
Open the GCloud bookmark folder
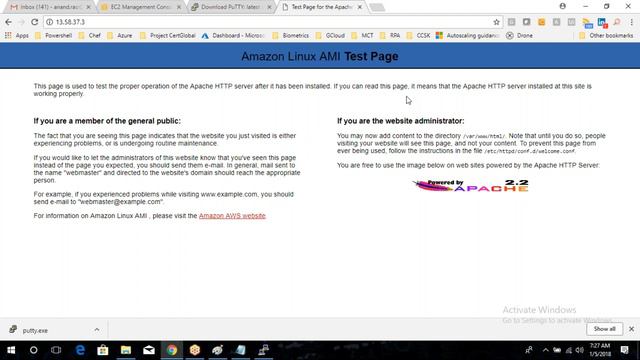pyautogui.click(x=330, y=36)
